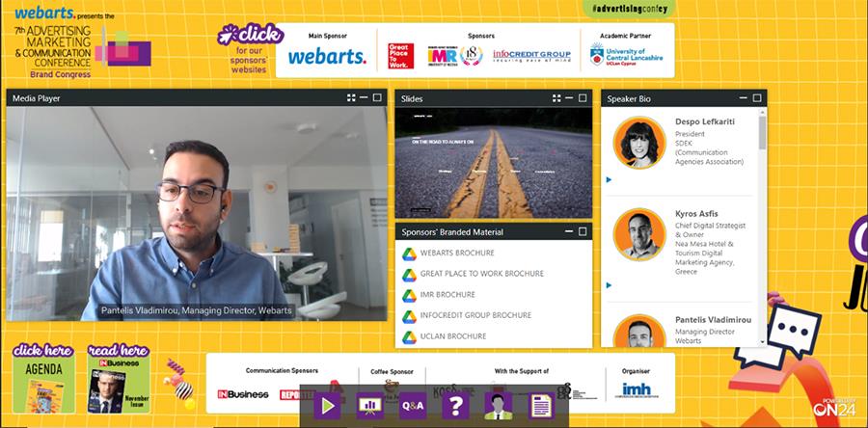Open the GREAT PLACE TO WORK BROCHURE link

pyautogui.click(x=481, y=273)
